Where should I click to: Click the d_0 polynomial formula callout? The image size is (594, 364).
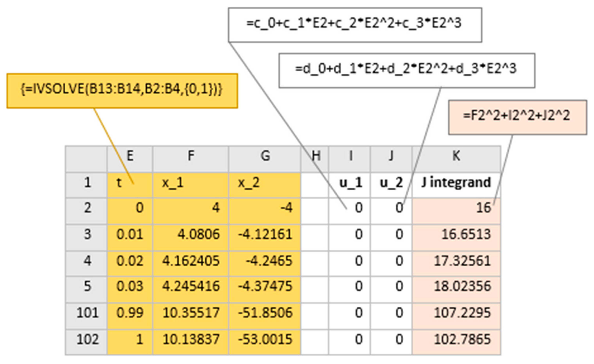coord(407,70)
